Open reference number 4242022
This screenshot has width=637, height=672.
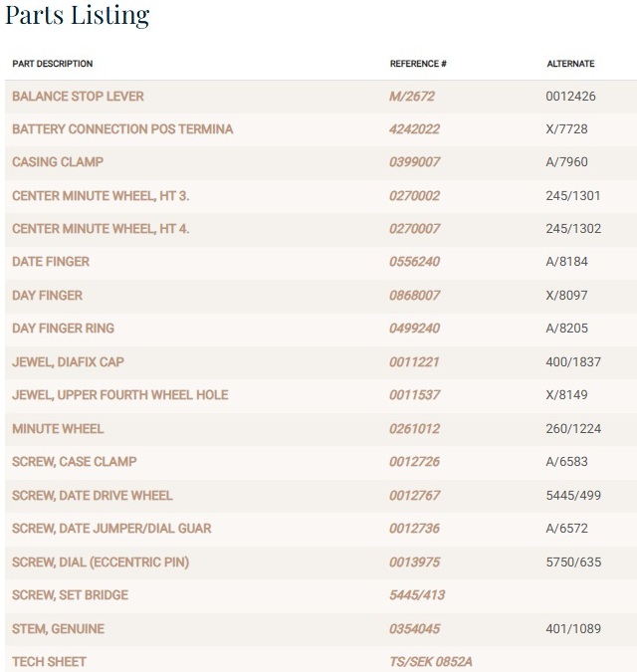(414, 129)
